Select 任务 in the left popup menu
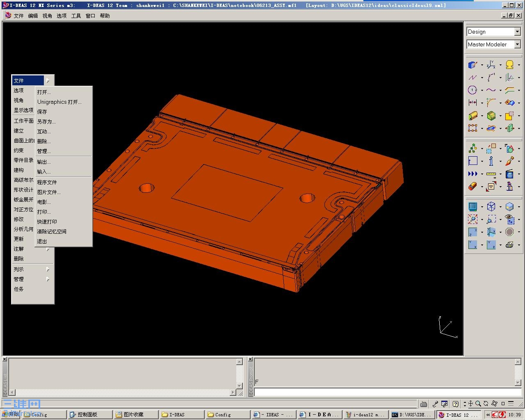525x420 pixels. [19, 289]
